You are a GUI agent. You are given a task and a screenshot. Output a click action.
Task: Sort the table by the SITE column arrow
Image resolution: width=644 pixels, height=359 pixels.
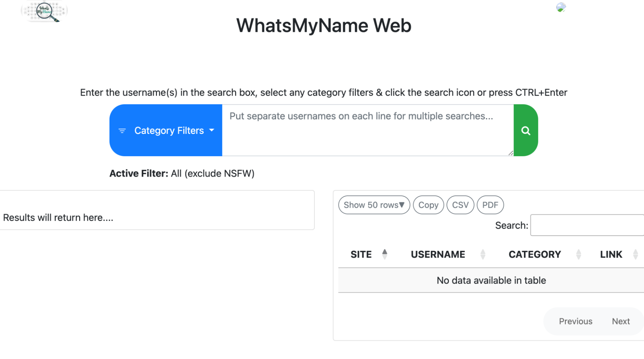pos(384,254)
